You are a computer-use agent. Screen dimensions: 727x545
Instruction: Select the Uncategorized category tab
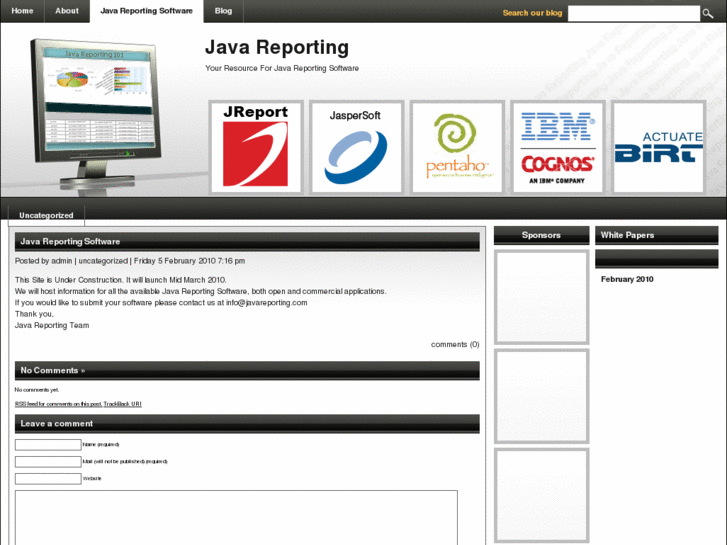46,215
